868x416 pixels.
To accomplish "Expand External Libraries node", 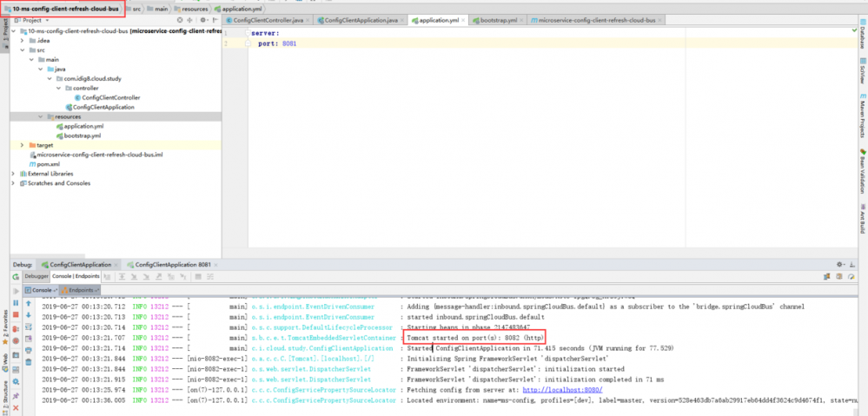I will [x=13, y=174].
